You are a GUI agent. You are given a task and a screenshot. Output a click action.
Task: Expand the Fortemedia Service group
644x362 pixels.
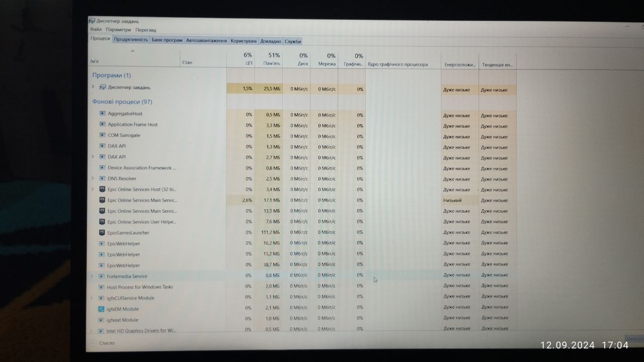92,276
